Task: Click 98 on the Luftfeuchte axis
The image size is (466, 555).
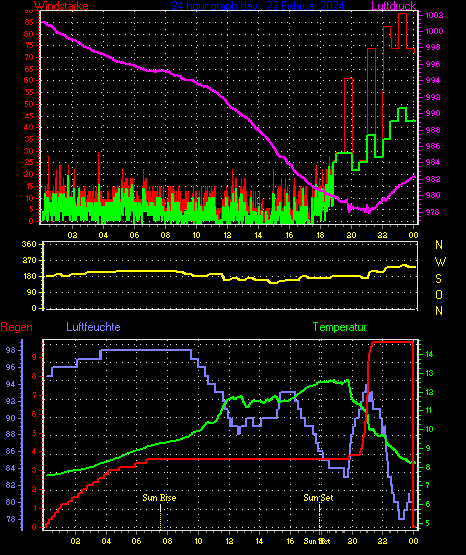Action: pyautogui.click(x=11, y=350)
